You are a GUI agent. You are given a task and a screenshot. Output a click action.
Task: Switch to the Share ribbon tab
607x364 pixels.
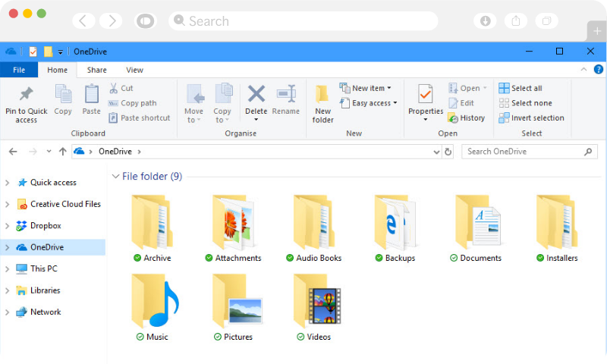97,70
